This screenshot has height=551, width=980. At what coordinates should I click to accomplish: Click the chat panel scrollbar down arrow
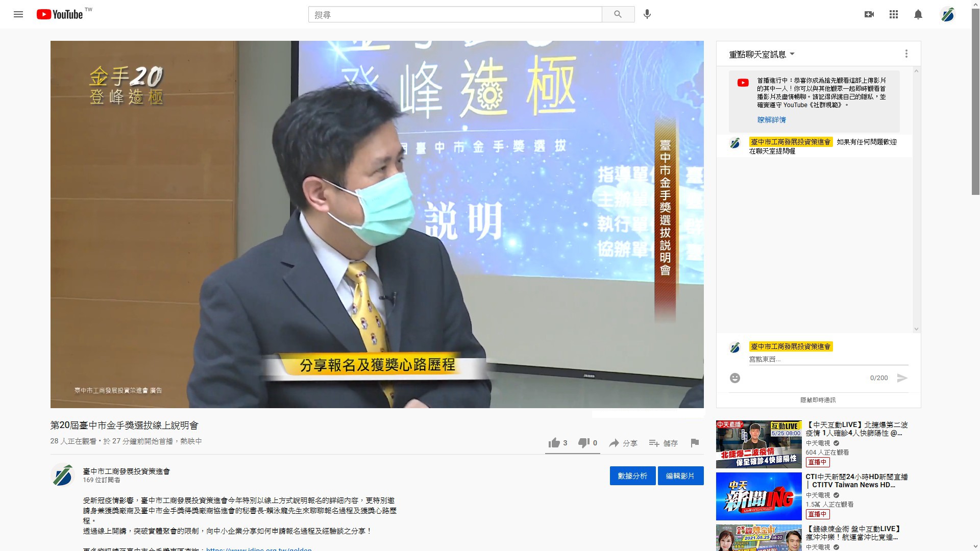[x=916, y=329]
